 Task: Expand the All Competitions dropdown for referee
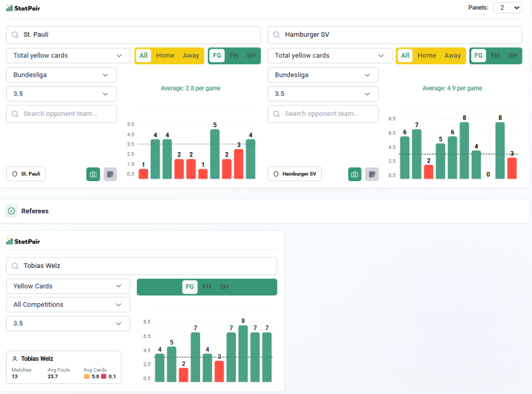click(x=68, y=305)
